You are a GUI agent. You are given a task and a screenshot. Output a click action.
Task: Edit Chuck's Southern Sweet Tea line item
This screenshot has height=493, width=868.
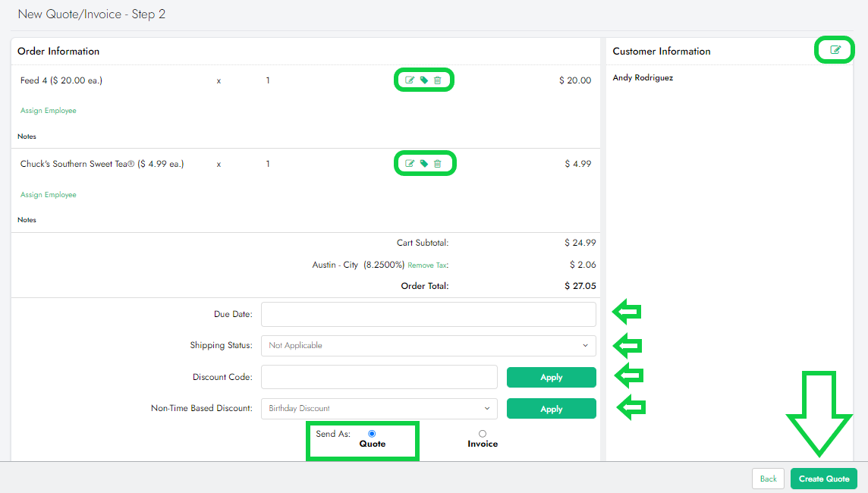coord(410,164)
